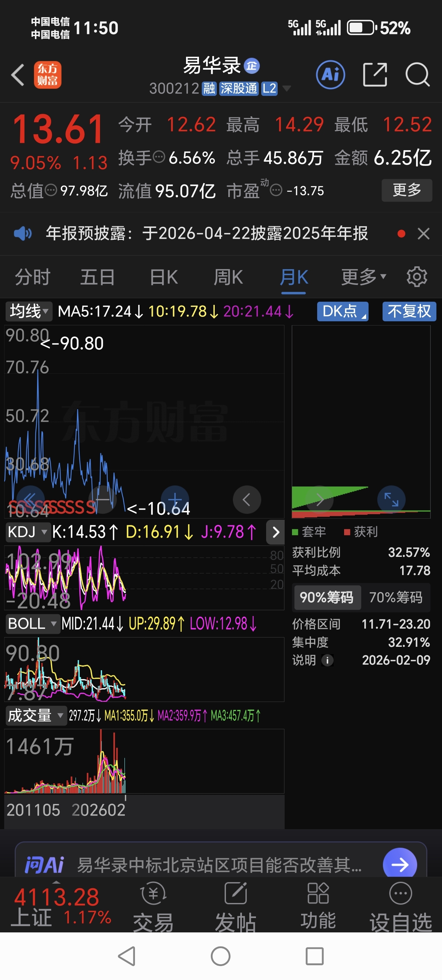Expand stock code dropdown triangle
The height and width of the screenshot is (980, 442).
[x=286, y=89]
